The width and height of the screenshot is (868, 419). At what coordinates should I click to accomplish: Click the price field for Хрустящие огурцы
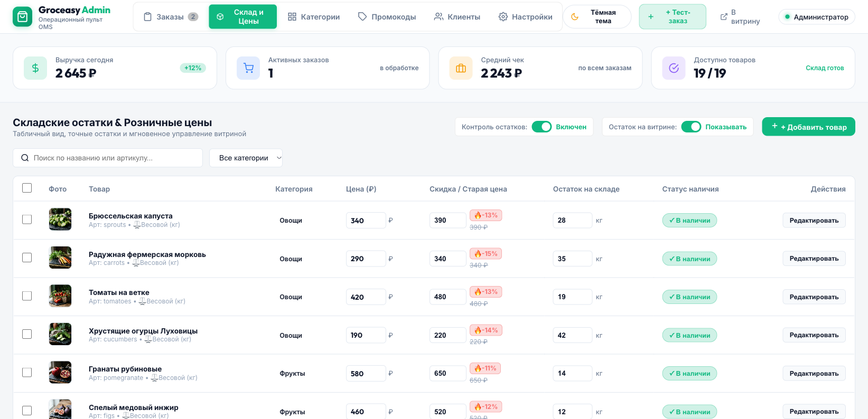pyautogui.click(x=366, y=335)
